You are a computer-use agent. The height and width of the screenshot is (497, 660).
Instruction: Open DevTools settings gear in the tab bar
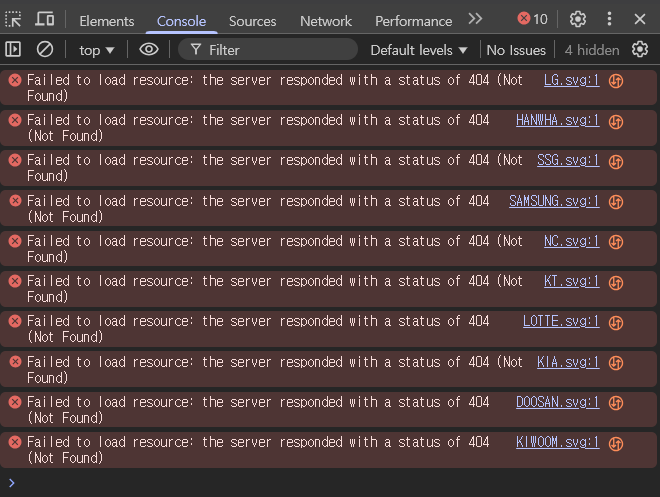(x=578, y=19)
